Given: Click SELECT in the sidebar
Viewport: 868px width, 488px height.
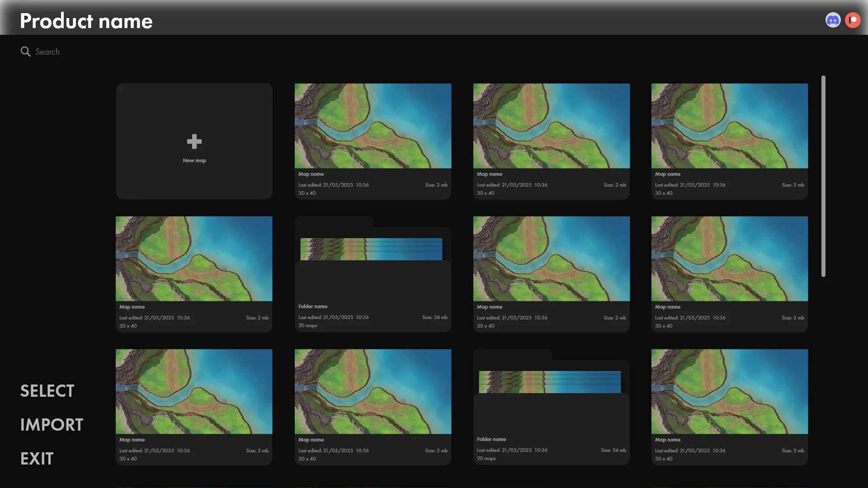Looking at the screenshot, I should click(47, 390).
